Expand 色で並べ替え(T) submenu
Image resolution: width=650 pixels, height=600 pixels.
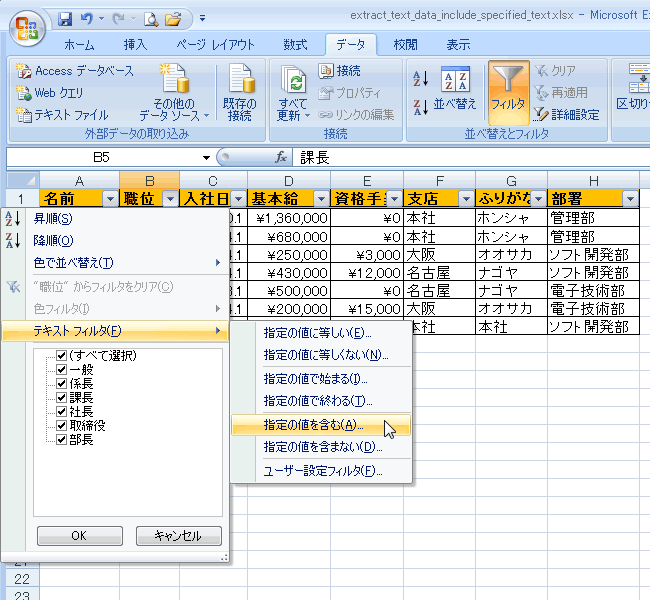point(115,262)
